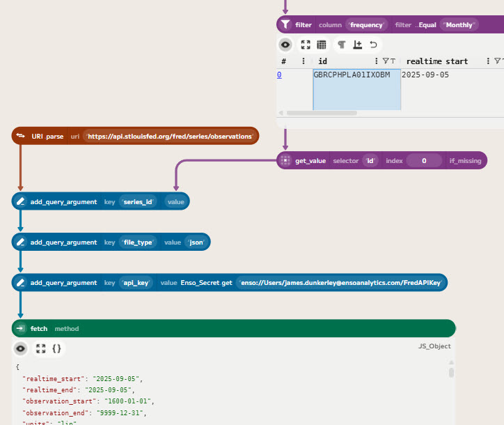This screenshot has width=504, height=425.
Task: Click the pencil icon on the api_key node
Action: (x=21, y=283)
